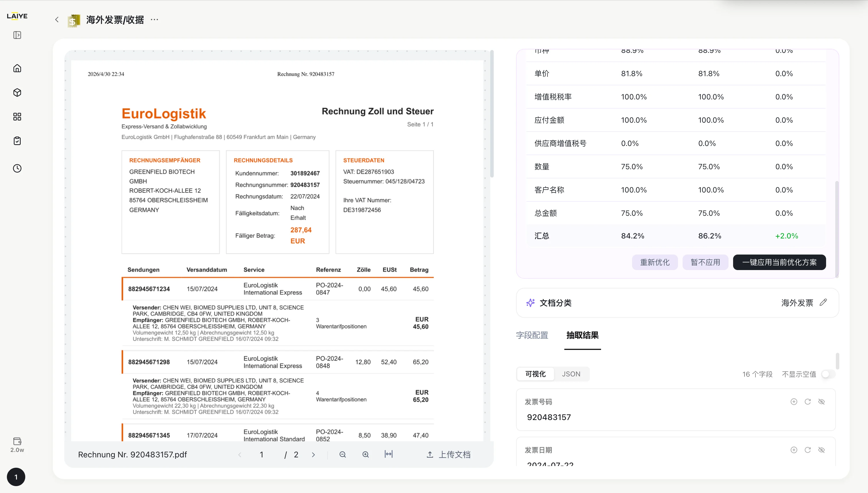This screenshot has height=493, width=868.
Task: Click the 汇总 row +2.0% value
Action: click(x=786, y=236)
